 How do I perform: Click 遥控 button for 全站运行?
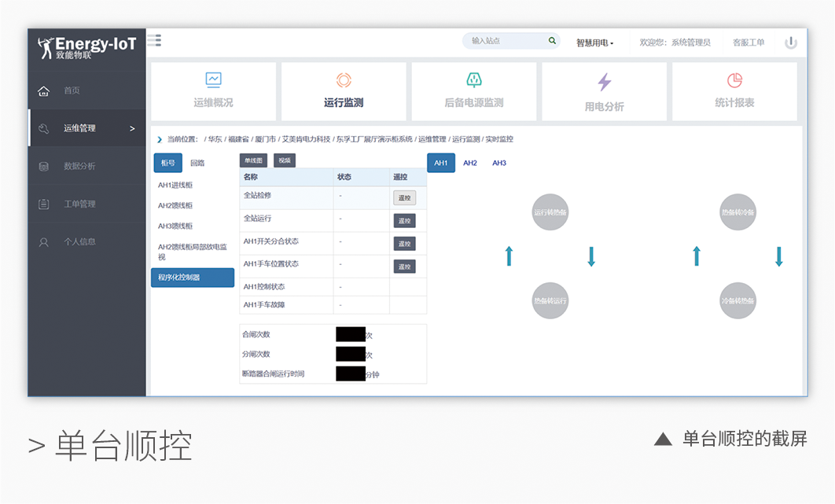pyautogui.click(x=405, y=221)
